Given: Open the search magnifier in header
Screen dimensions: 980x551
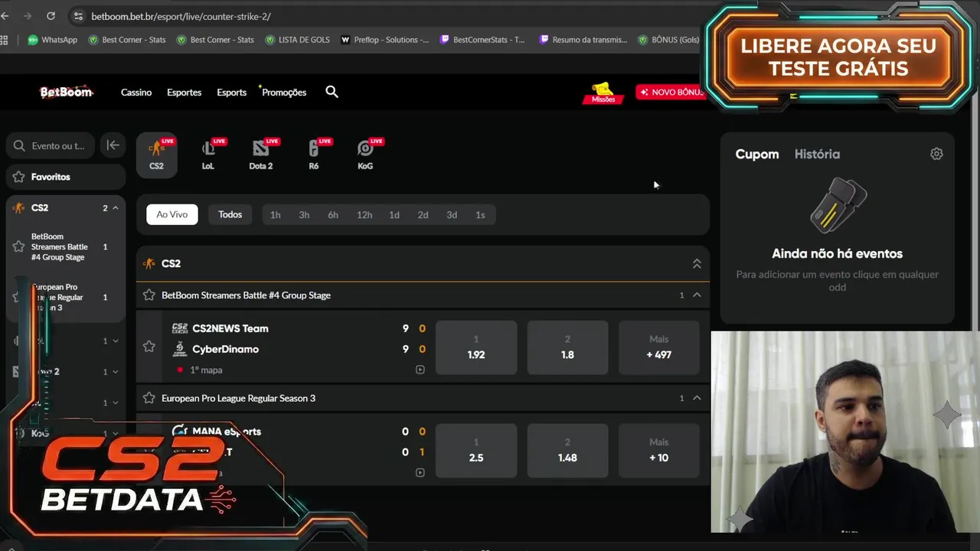Looking at the screenshot, I should tap(332, 92).
